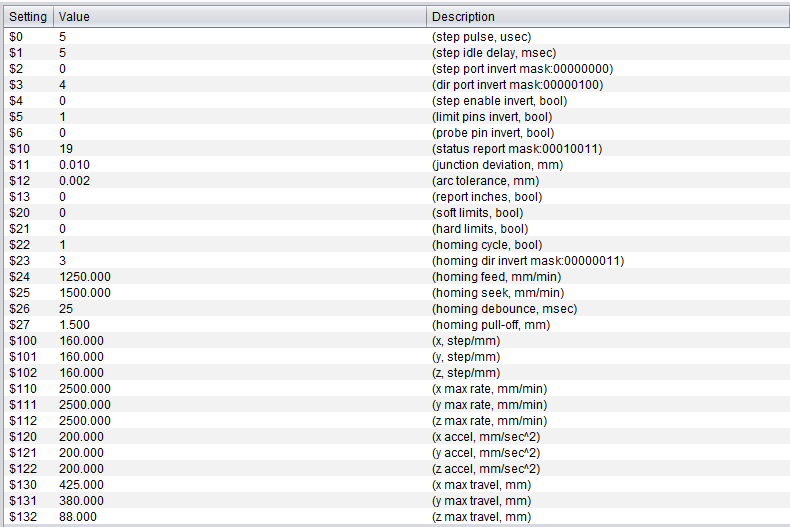The height and width of the screenshot is (527, 790).
Task: Select the value 5 for $1
Action: (x=62, y=53)
